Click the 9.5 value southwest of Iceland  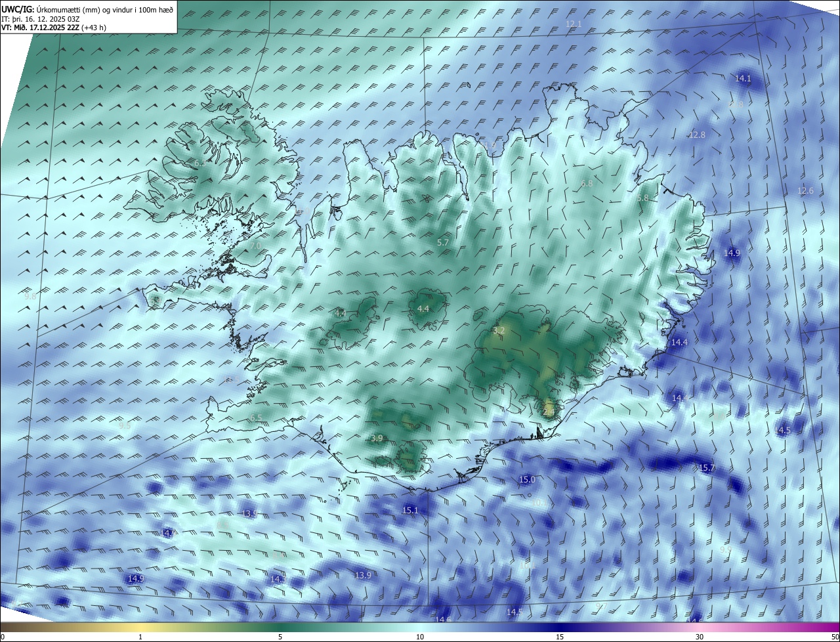tap(125, 425)
